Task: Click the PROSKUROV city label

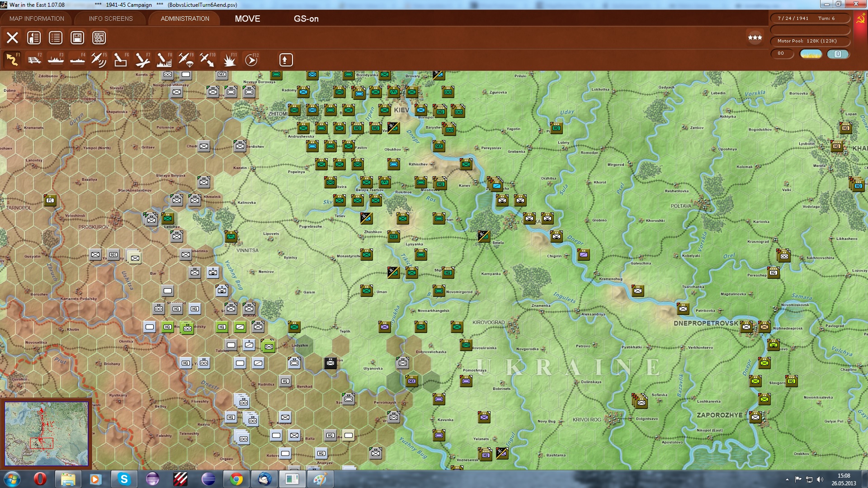Action: (x=94, y=227)
